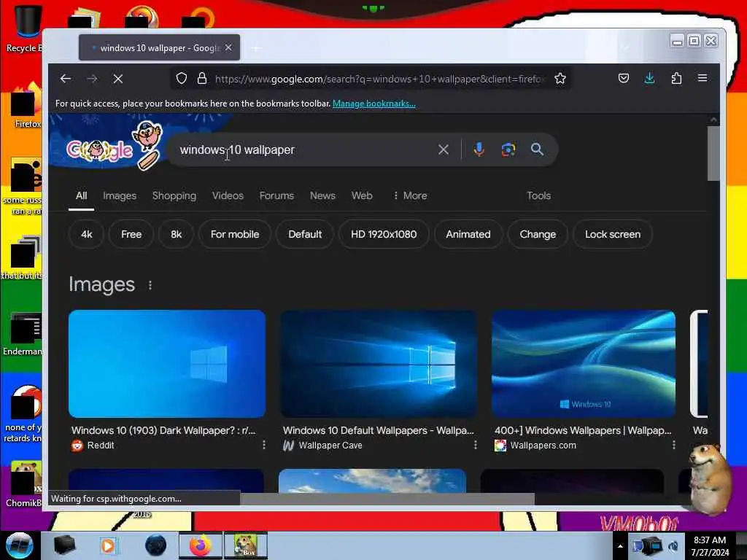Open the dark globe taskbar icon

coord(156,545)
